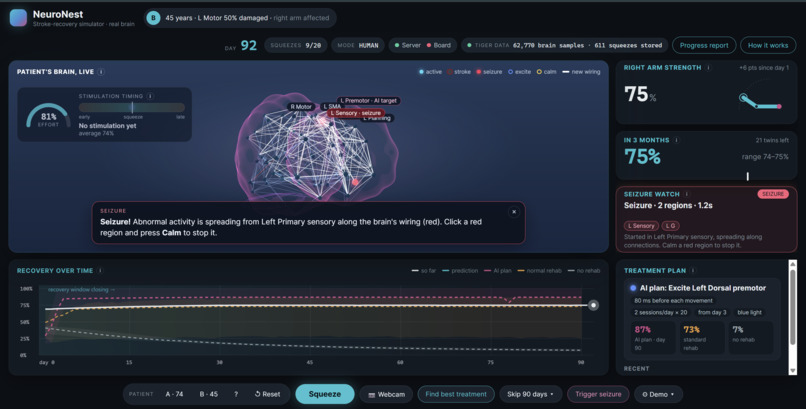Open info icon beside Patient's Brain, Live

(x=101, y=72)
